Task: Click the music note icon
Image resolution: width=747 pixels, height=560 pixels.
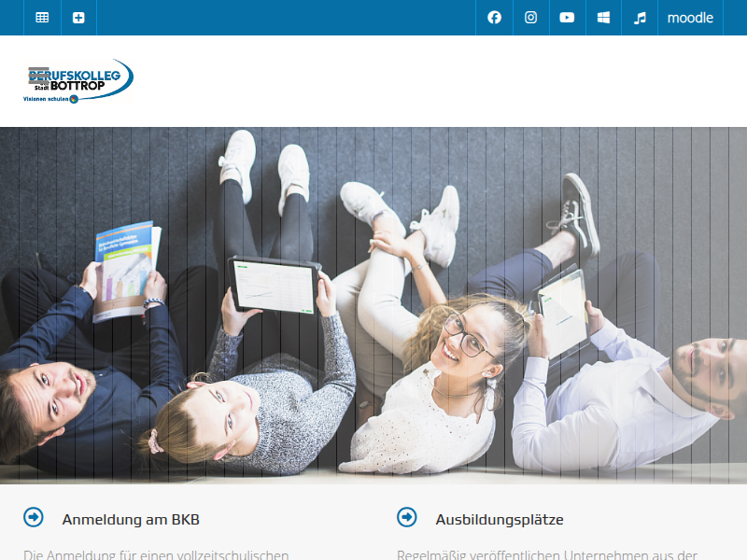Action: [640, 18]
